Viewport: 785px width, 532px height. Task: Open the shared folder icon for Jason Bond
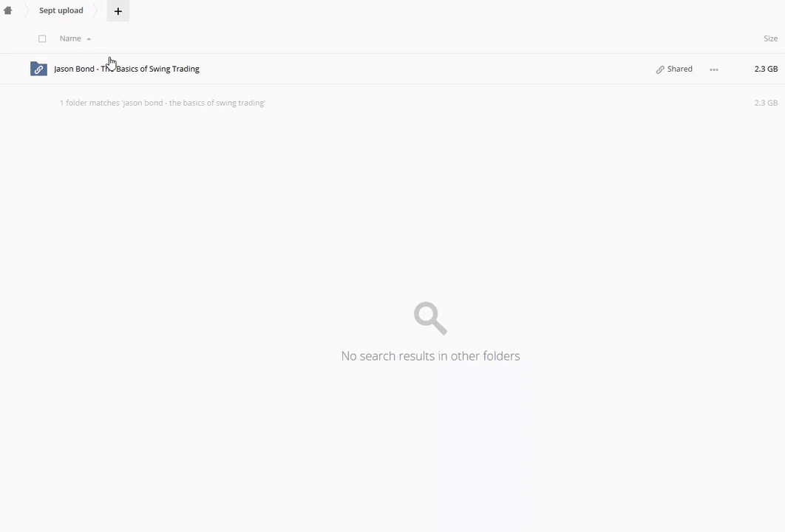38,69
